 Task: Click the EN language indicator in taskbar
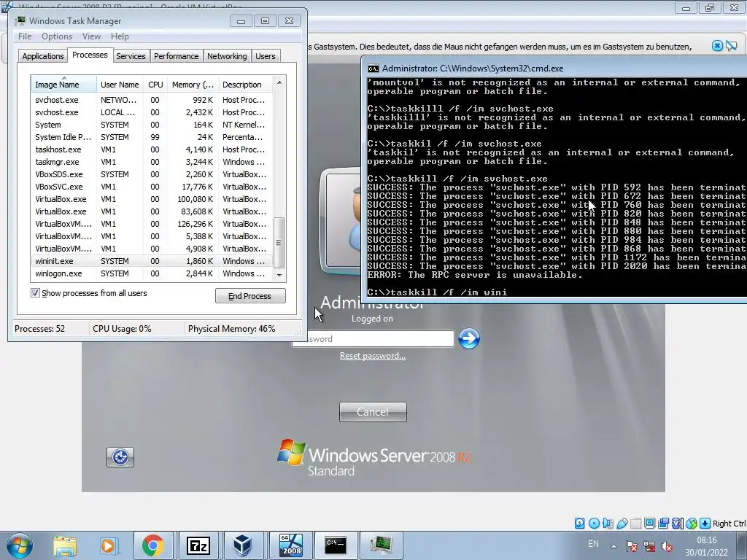(x=593, y=544)
